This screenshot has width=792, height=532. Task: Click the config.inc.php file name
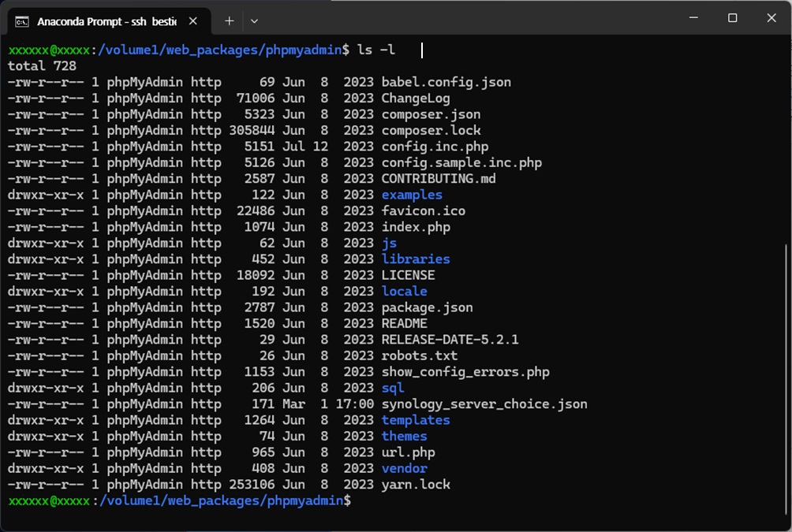(435, 147)
